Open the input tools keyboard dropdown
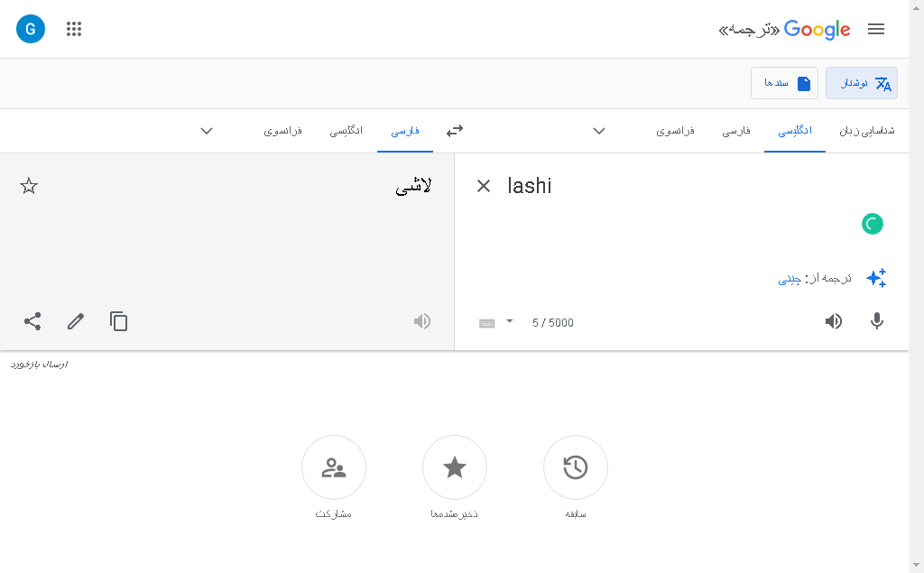Screen dimensions: 924x573 510,321
